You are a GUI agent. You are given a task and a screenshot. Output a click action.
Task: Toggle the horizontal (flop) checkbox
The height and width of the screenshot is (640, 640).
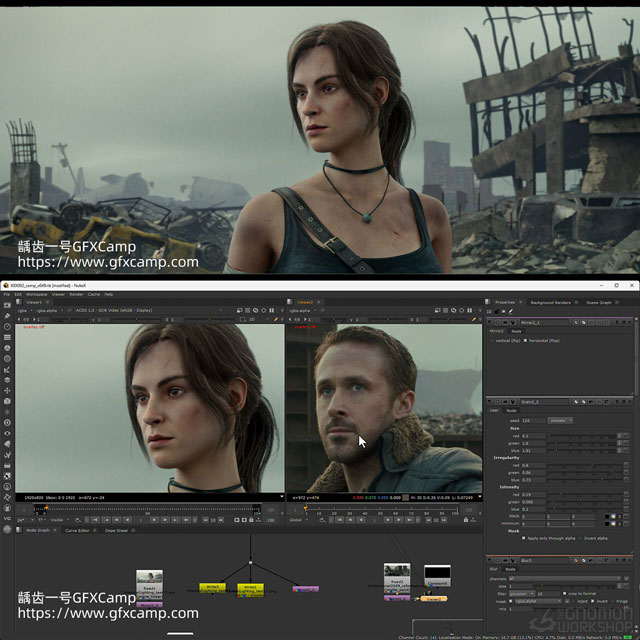[x=526, y=341]
